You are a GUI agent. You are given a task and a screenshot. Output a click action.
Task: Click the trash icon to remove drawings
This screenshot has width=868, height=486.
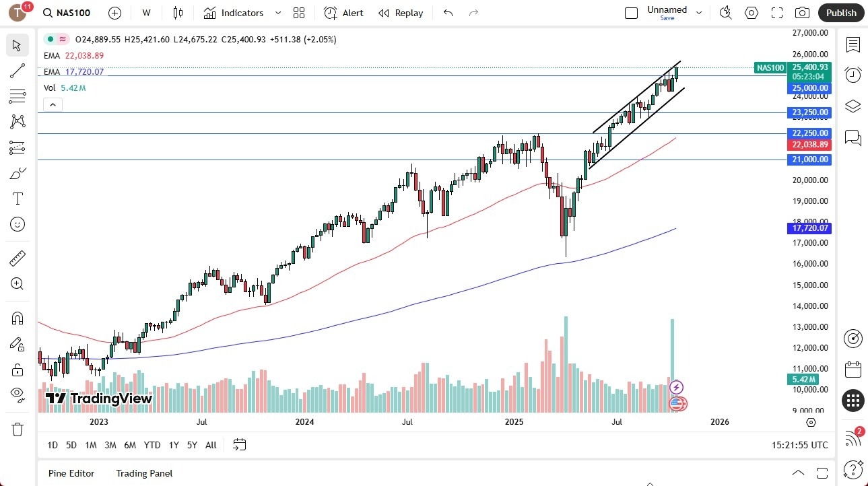(18, 429)
